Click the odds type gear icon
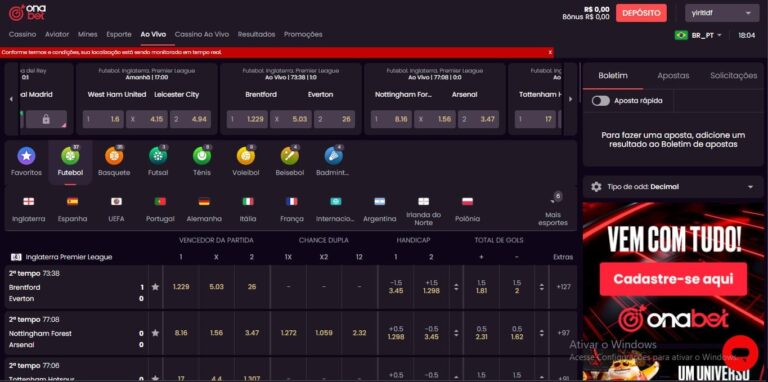 point(596,187)
